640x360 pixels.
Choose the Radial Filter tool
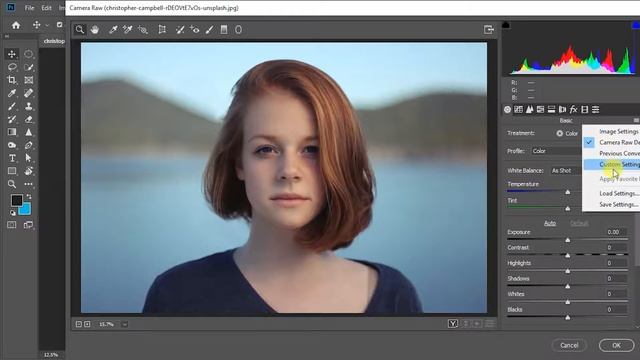click(238, 29)
